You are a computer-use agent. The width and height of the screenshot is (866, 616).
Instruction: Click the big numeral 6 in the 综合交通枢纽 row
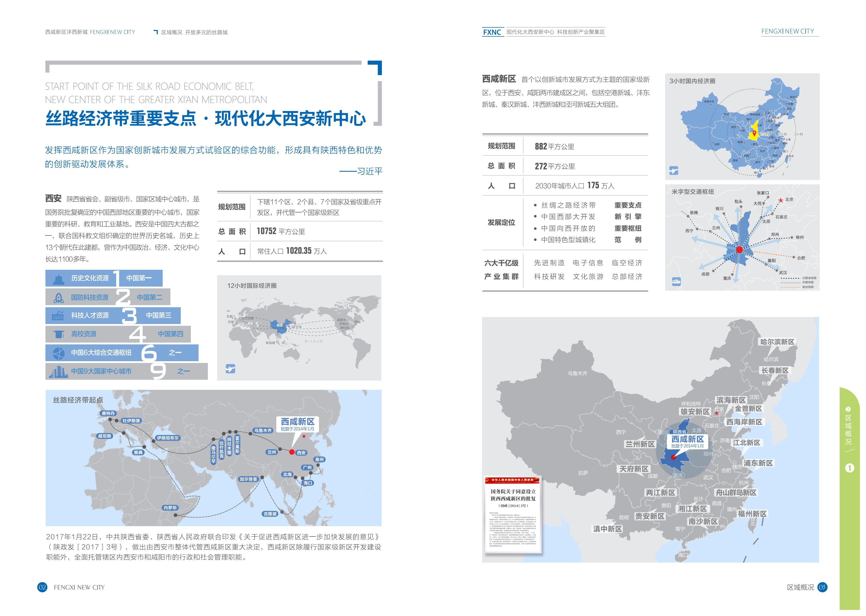point(149,353)
